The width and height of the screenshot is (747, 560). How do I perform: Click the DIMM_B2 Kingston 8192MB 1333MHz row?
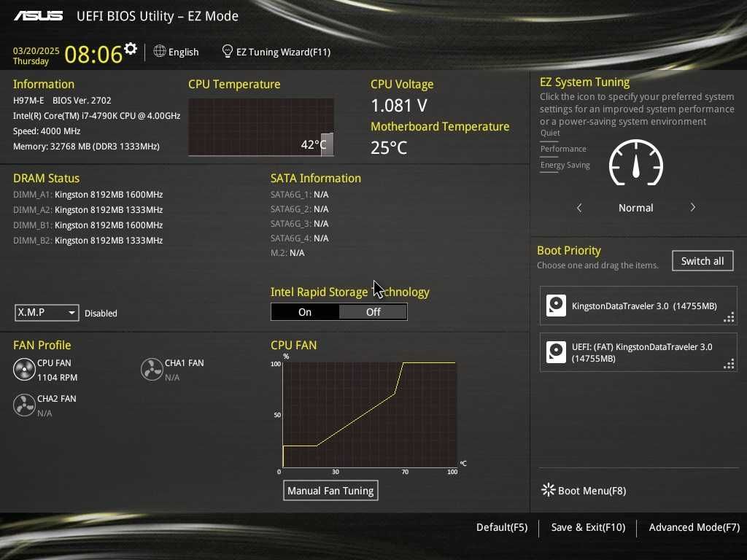pyautogui.click(x=88, y=241)
